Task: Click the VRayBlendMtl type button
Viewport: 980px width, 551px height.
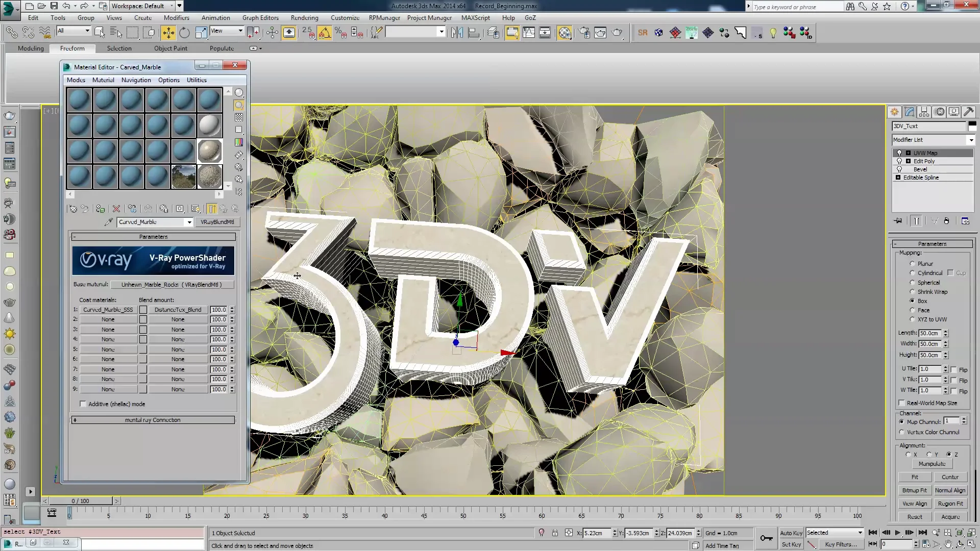Action: [x=218, y=222]
